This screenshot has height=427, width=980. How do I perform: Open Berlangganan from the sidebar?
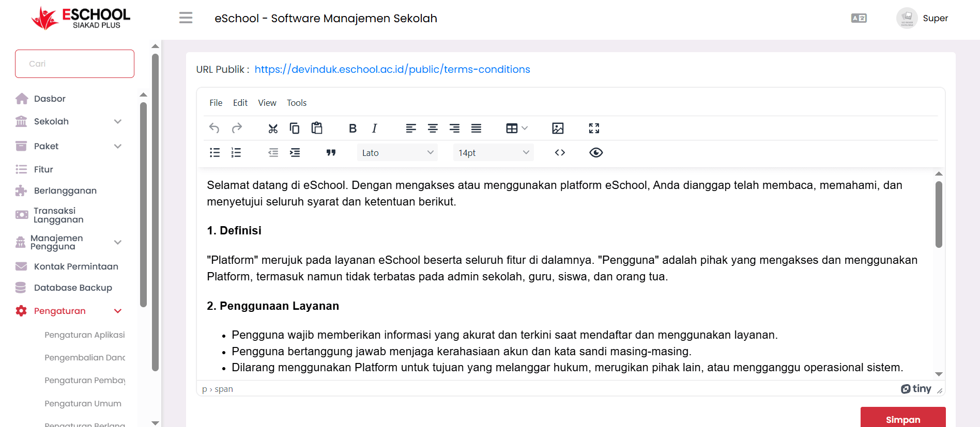pyautogui.click(x=65, y=191)
